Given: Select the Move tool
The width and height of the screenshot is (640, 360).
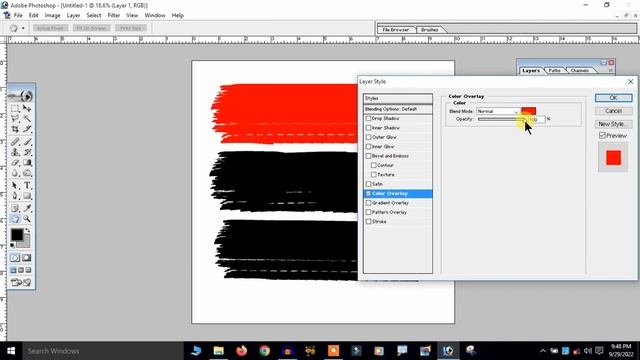Looking at the screenshot, I should (x=27, y=108).
